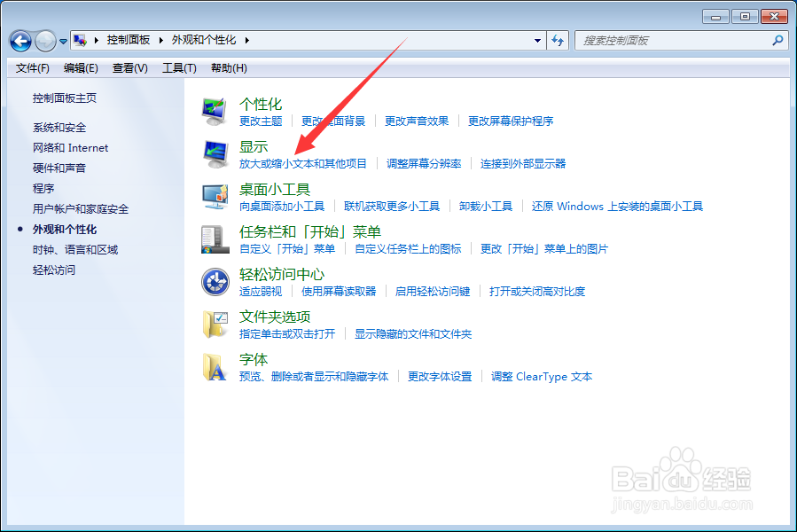Go back with the blue Back arrow

(x=20, y=41)
